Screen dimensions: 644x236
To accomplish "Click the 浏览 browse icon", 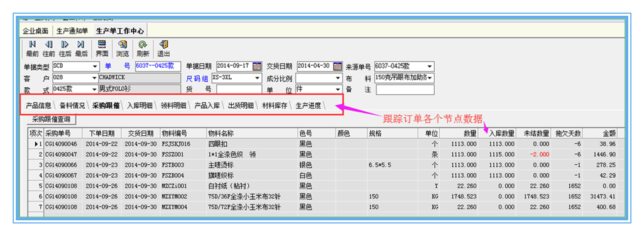I will (x=123, y=48).
